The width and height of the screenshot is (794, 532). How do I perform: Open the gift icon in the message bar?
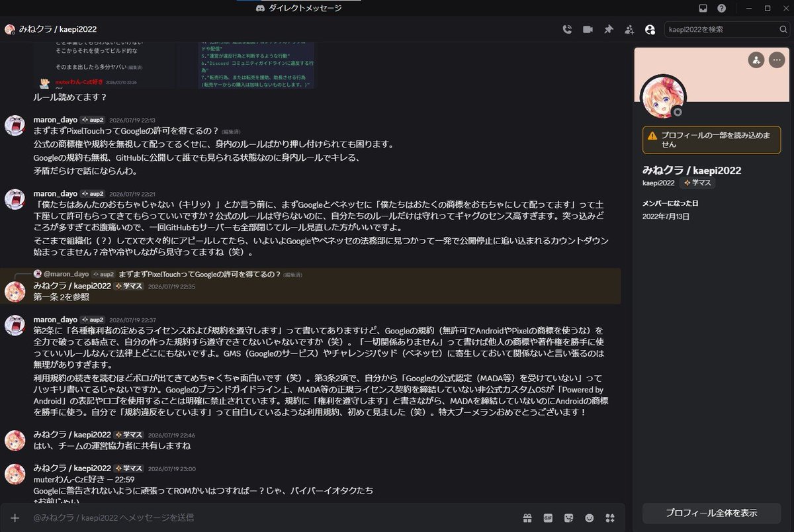[527, 517]
